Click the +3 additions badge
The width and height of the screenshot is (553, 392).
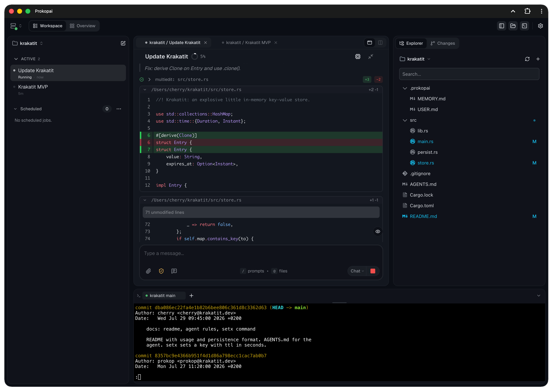coord(367,79)
